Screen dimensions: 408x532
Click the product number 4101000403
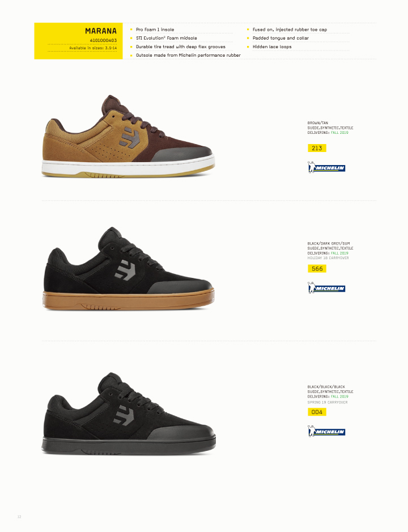coord(103,40)
